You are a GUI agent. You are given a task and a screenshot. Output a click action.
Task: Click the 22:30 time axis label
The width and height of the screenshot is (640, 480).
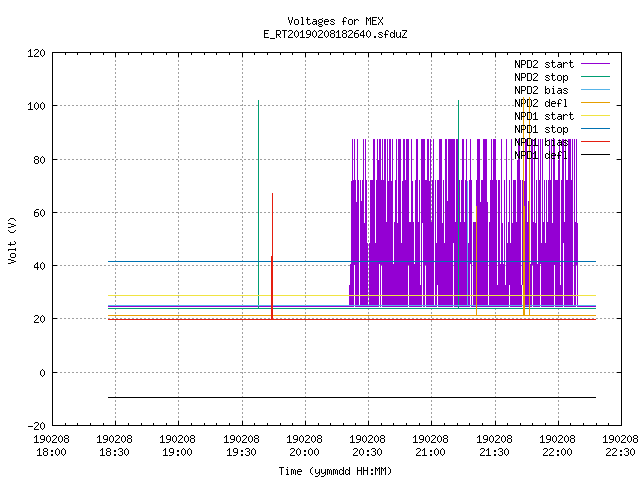click(621, 452)
